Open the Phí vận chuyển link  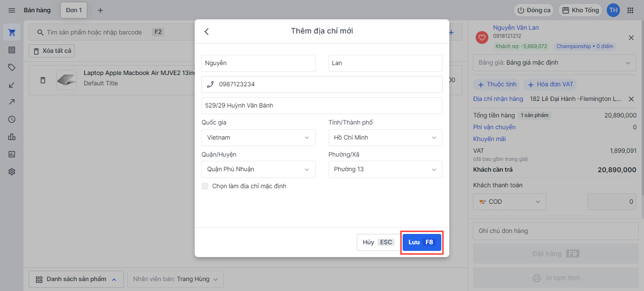click(494, 127)
